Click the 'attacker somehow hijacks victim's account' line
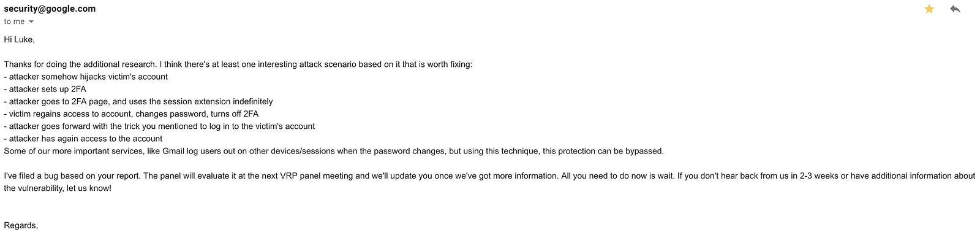 [x=86, y=77]
